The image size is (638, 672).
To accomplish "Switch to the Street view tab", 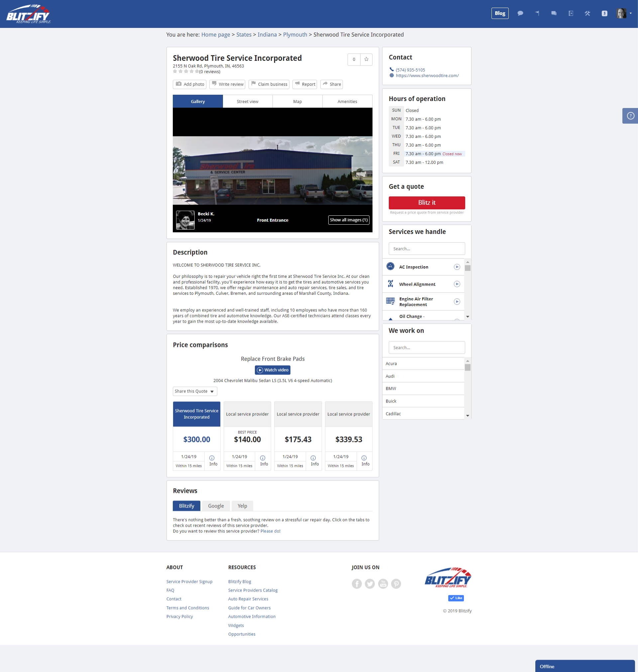I will point(247,101).
